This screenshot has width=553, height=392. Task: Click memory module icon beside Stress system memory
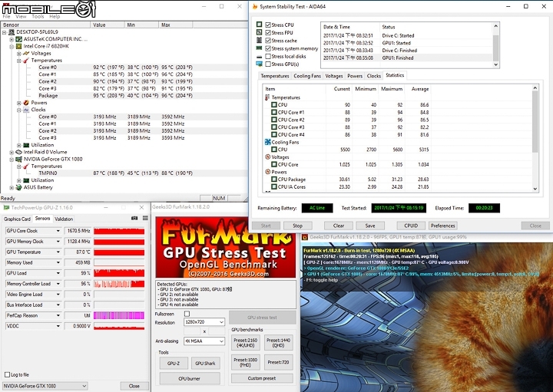[260, 48]
